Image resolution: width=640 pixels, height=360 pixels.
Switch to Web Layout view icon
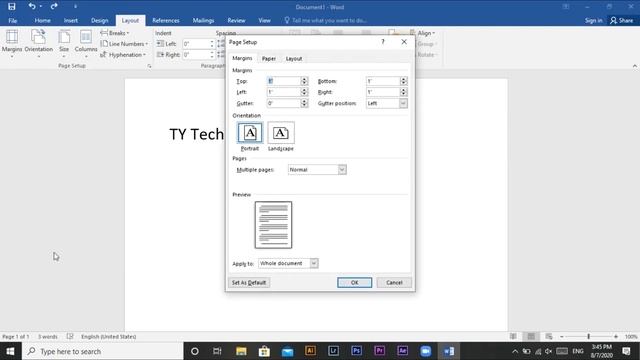[x=549, y=336]
